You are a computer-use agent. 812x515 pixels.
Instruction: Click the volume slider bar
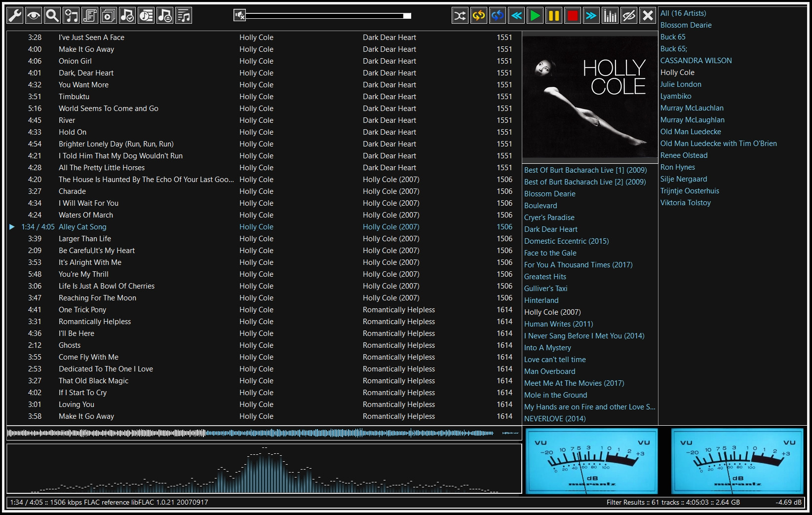point(329,16)
